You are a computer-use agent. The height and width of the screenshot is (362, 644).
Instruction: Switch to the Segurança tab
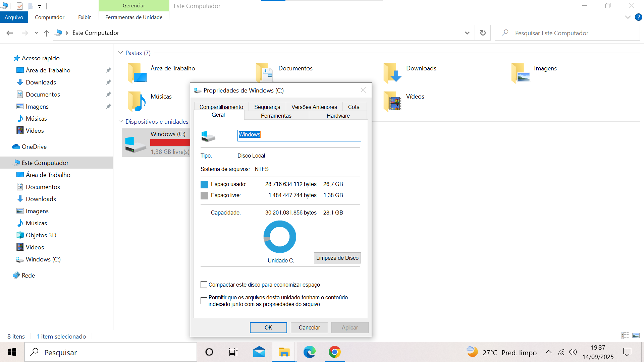(x=267, y=107)
